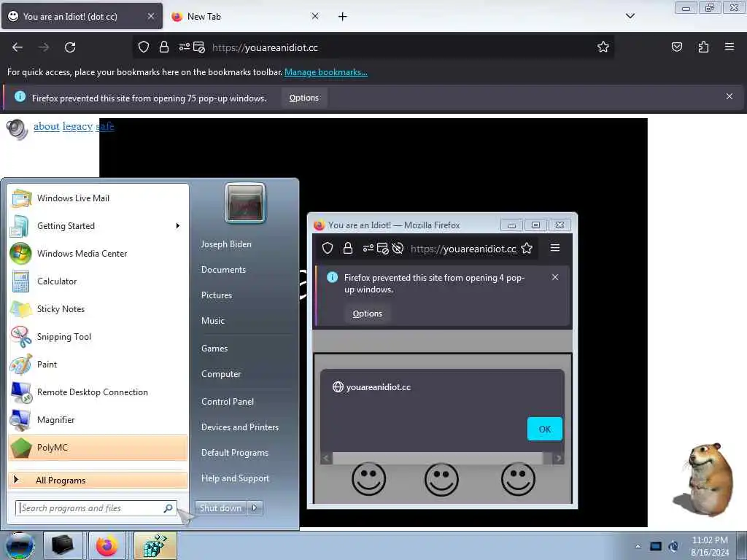
Task: Open PolyMC from Start menu
Action: coord(98,448)
